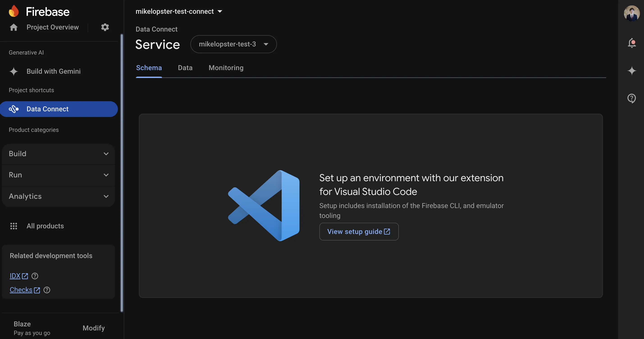Click the Visual Studio Code logo
Screen dimensions: 644x339
pyautogui.click(x=264, y=206)
